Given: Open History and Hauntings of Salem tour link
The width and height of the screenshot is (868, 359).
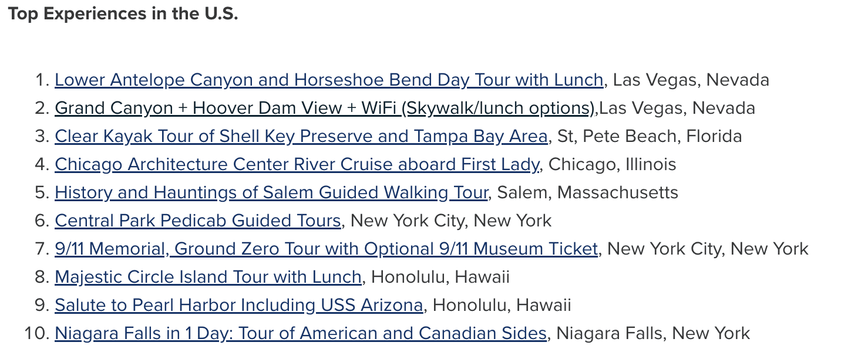Looking at the screenshot, I should tap(271, 192).
